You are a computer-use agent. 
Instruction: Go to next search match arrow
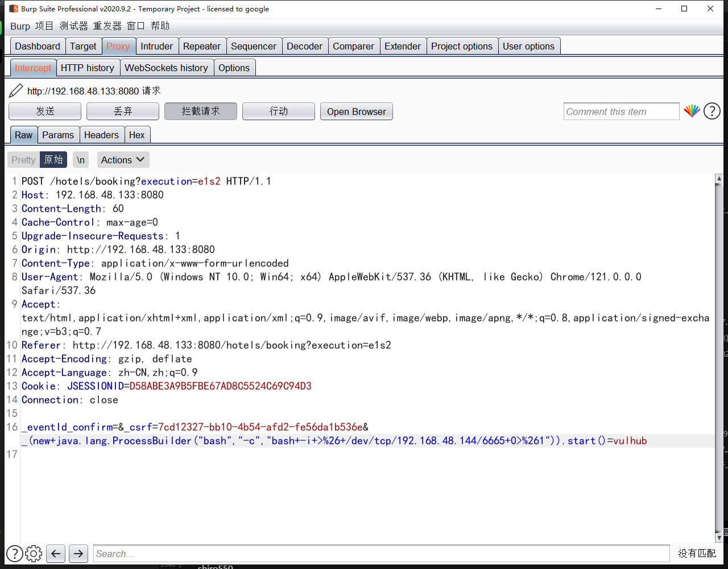[78, 553]
